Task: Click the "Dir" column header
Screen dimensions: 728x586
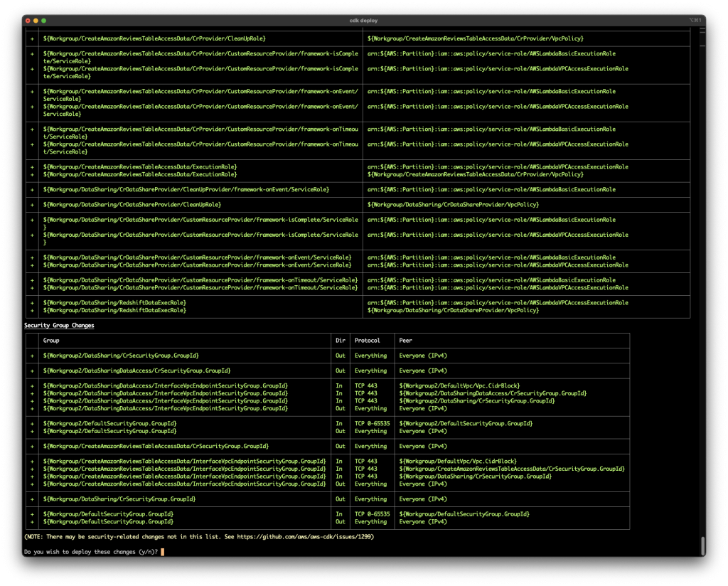Action: pos(340,341)
